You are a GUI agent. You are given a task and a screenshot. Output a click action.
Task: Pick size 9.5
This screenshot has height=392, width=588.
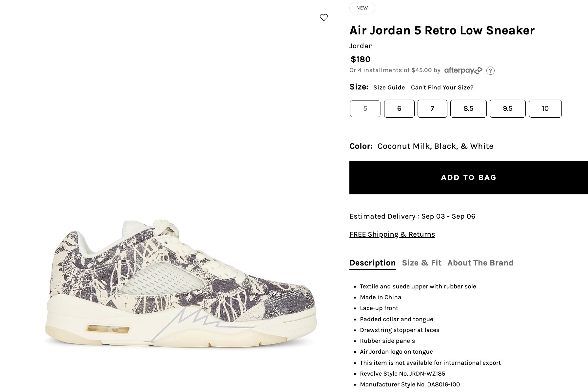pos(507,108)
